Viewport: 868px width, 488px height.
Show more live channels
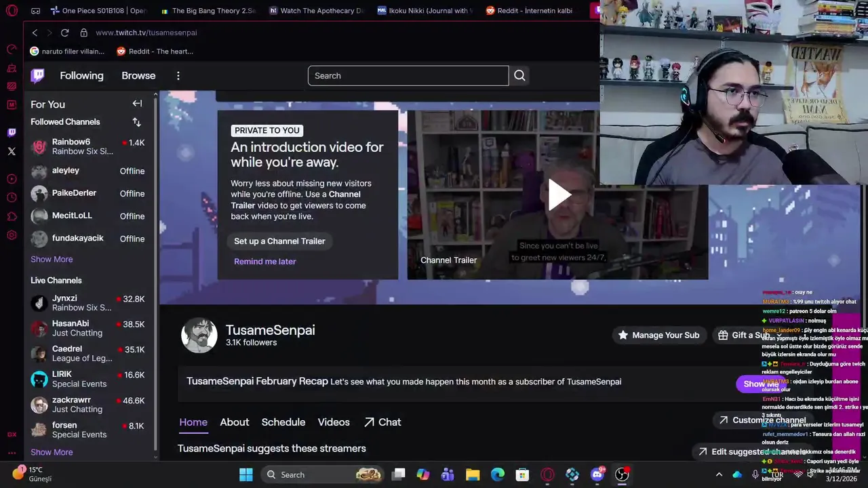52,452
